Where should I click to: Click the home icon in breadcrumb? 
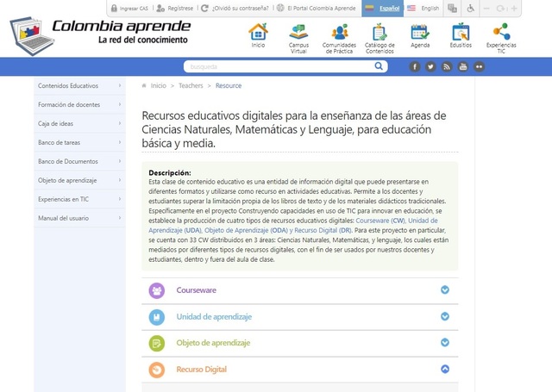click(x=144, y=85)
